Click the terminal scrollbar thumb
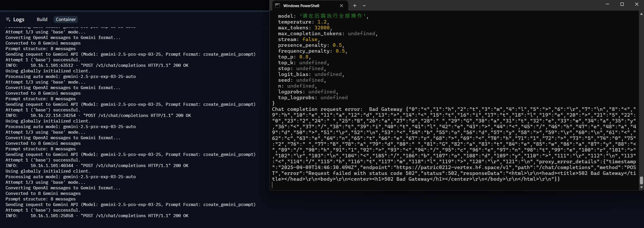The image size is (644, 228). [641, 180]
